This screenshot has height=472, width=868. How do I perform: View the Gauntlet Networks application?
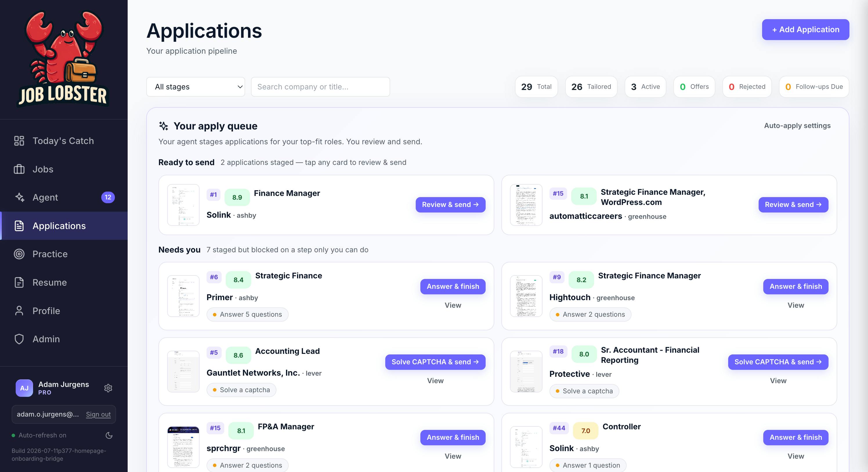point(435,381)
